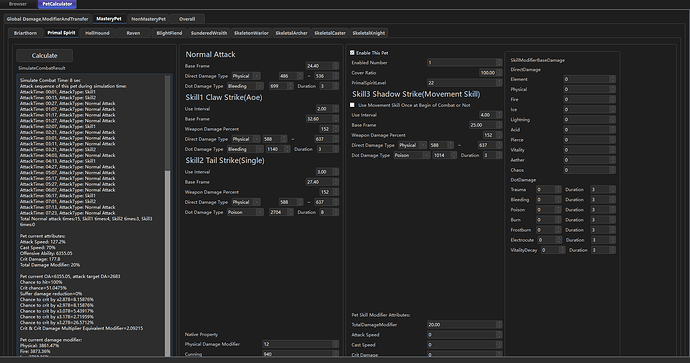Open Skill3 Shadow Strike Dot Damage Type Poison dropdown
The image size is (690, 363).
tap(412, 155)
